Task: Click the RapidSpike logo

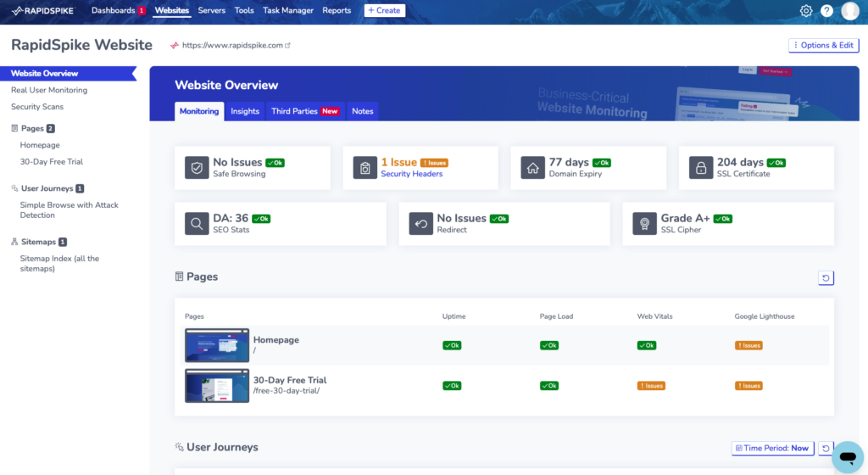Action: pos(42,10)
